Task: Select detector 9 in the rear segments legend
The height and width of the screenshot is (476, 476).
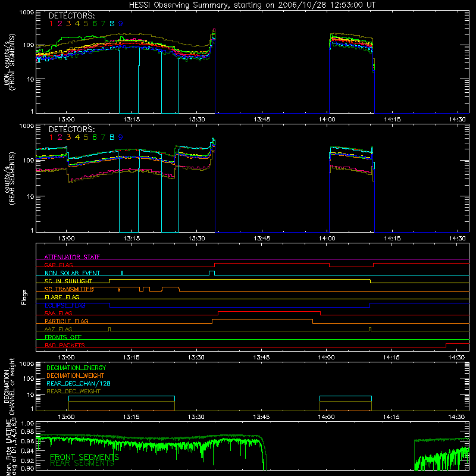Action: pyautogui.click(x=121, y=137)
